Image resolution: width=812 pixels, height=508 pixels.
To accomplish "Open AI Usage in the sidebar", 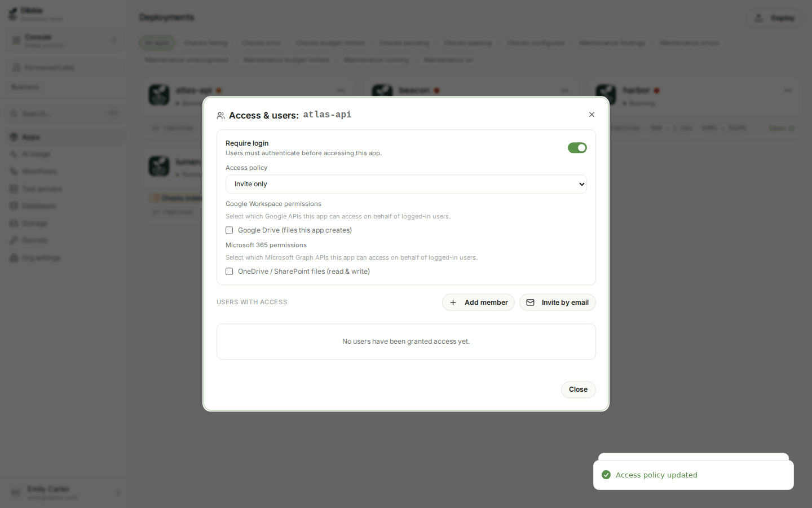I will (x=66, y=154).
